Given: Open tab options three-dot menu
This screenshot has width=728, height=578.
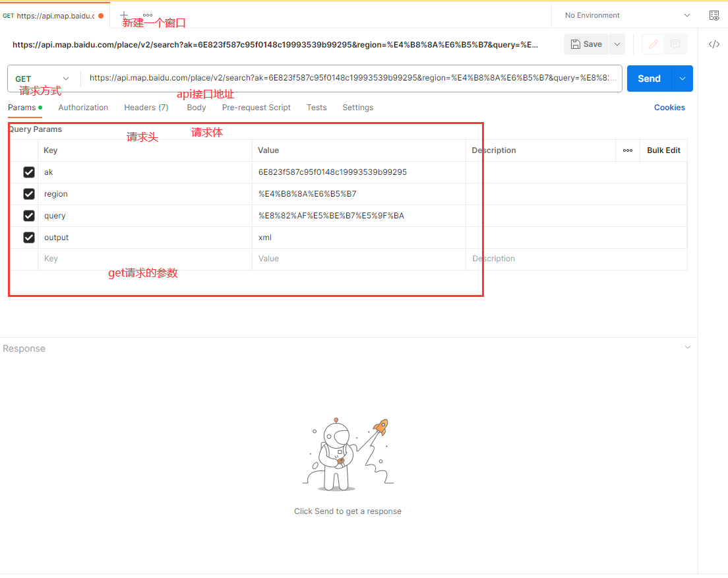Looking at the screenshot, I should (x=148, y=15).
